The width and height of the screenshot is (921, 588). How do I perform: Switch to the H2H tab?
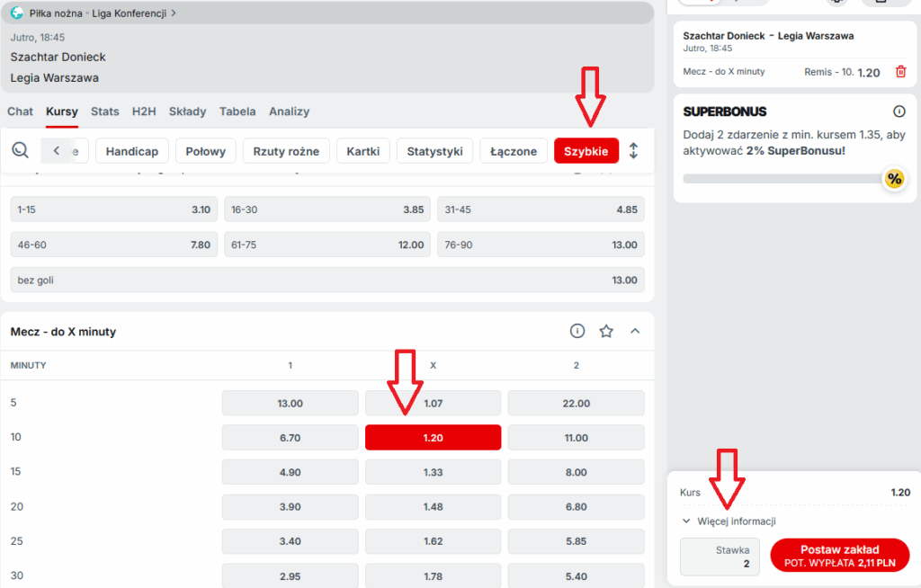(144, 111)
